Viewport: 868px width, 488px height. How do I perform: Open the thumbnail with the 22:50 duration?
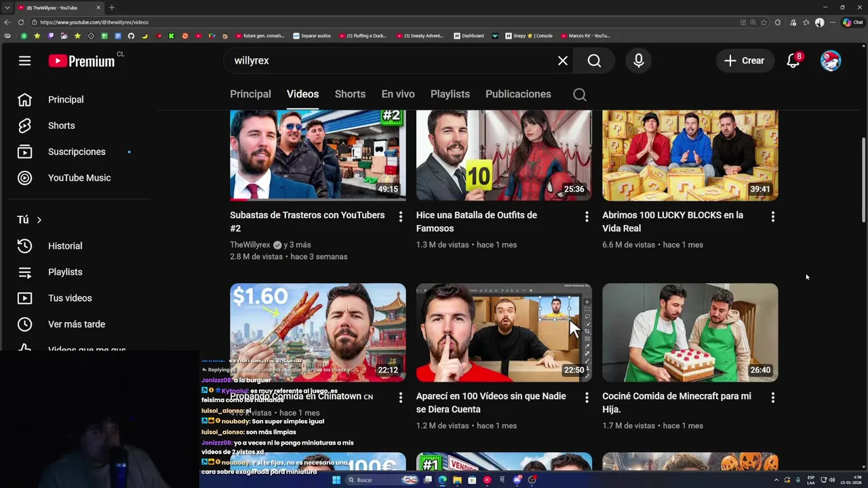point(504,333)
